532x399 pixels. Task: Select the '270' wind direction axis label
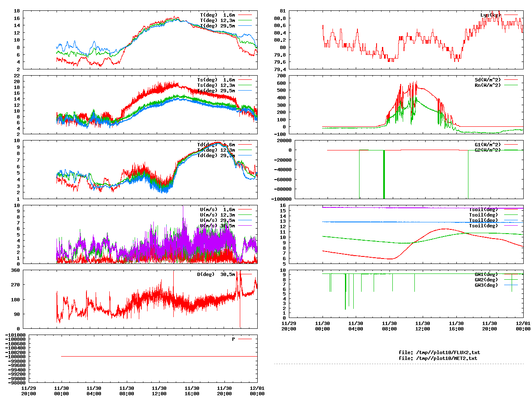15,285
